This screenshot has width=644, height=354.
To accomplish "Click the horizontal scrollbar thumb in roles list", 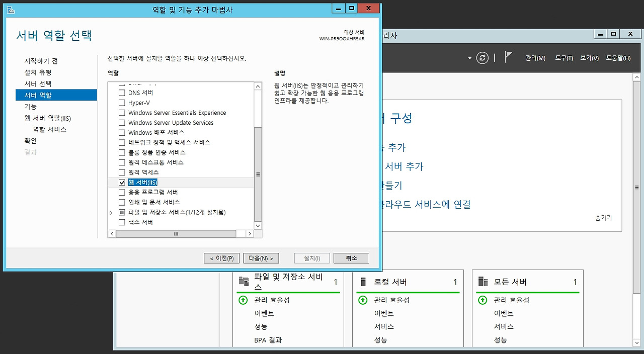I will (x=176, y=234).
